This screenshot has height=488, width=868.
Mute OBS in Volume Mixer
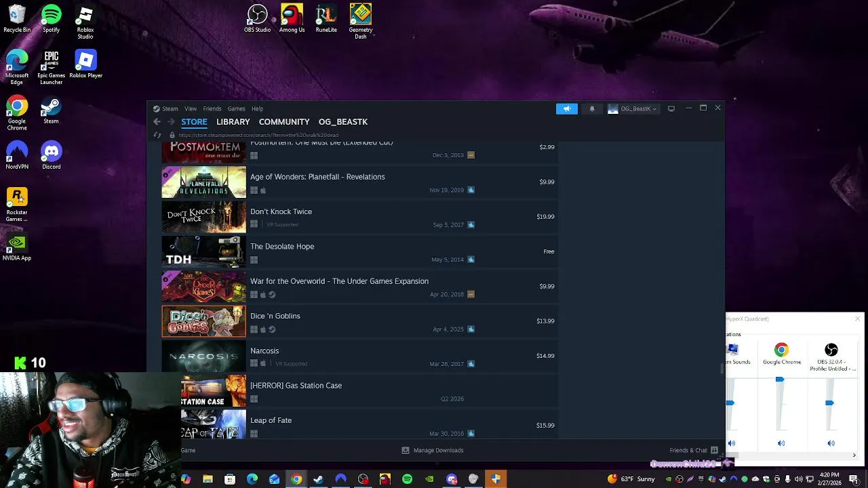coord(831,443)
